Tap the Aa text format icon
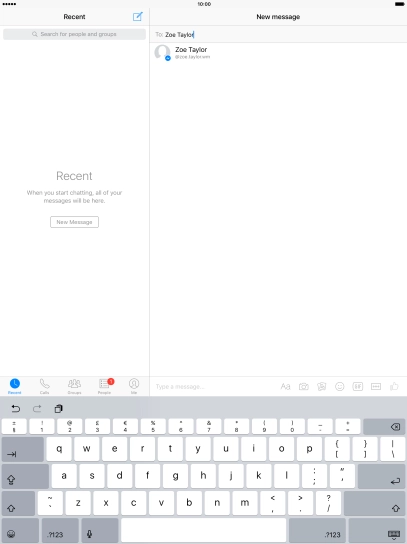This screenshot has height=544, width=407. pos(285,386)
